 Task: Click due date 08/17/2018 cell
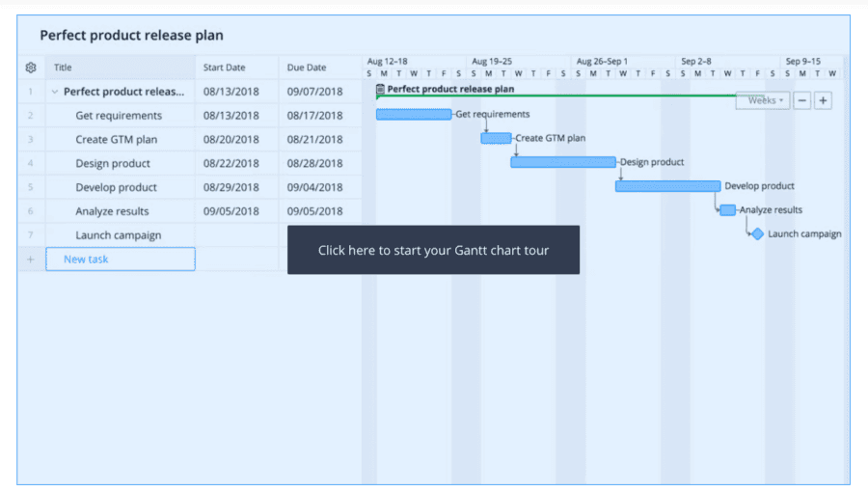tap(314, 116)
